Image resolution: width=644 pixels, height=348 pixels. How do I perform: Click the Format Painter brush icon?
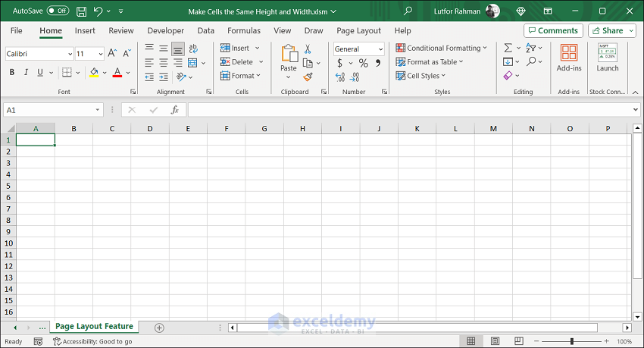(308, 77)
